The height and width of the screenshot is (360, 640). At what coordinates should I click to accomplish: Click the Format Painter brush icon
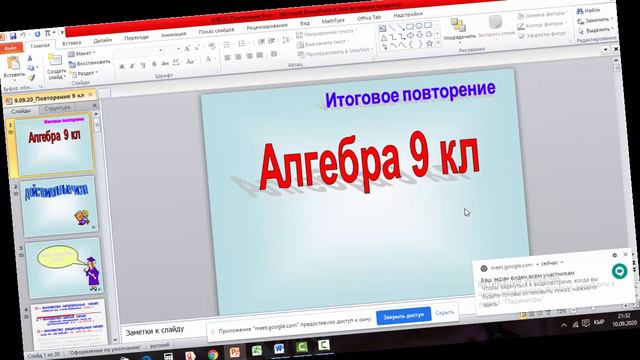[31, 77]
